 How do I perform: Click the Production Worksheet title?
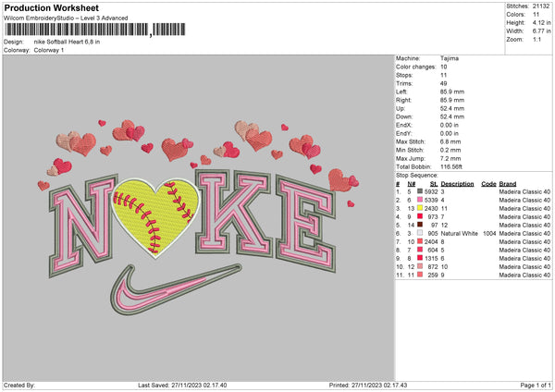pos(51,7)
